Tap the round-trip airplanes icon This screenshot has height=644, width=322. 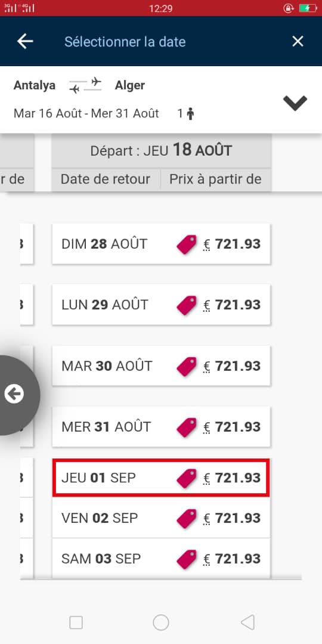(85, 85)
